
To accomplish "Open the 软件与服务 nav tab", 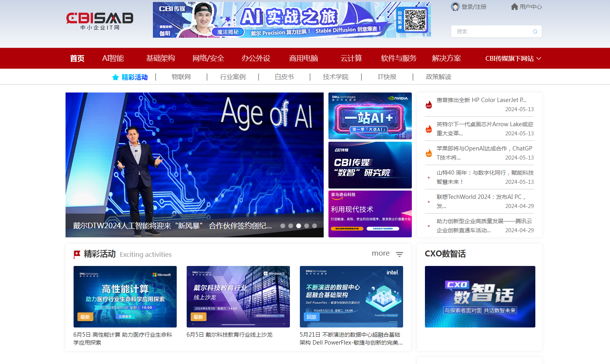I will (x=399, y=58).
